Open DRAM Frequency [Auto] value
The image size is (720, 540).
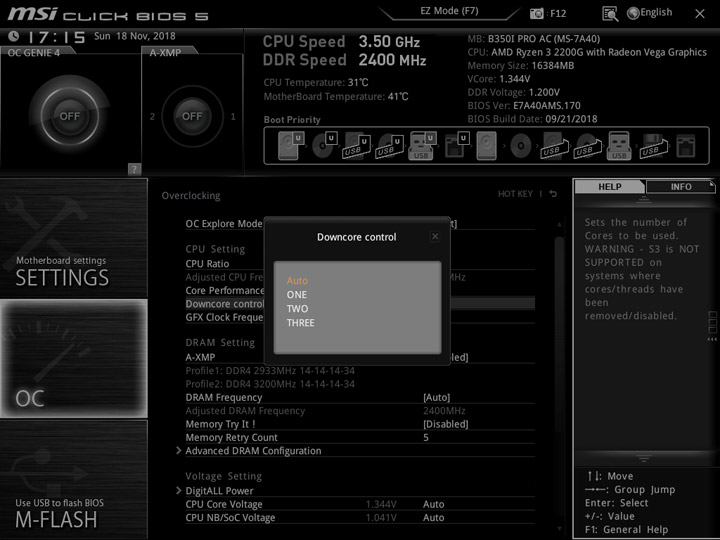click(x=436, y=397)
